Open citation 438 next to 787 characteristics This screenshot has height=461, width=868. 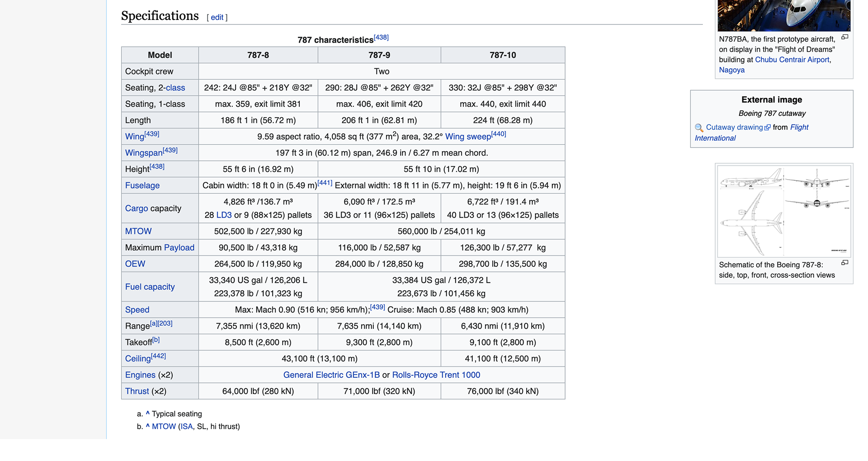(381, 37)
